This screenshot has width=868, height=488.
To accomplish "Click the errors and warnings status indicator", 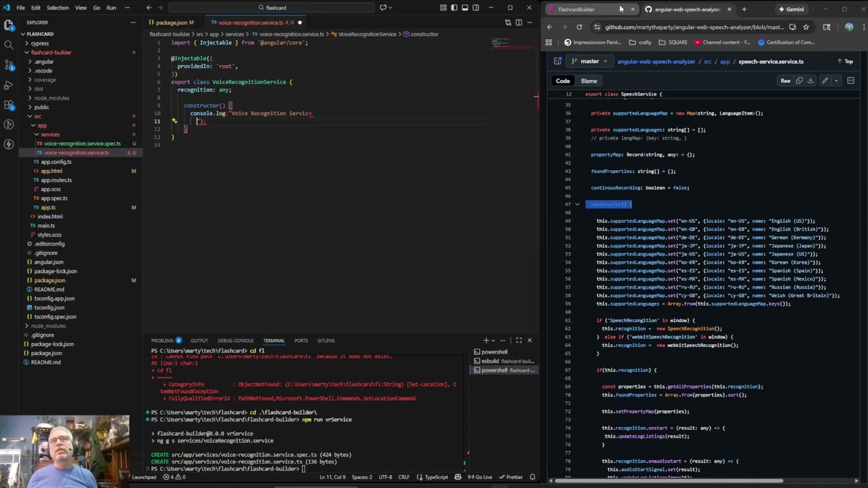I will point(174,477).
